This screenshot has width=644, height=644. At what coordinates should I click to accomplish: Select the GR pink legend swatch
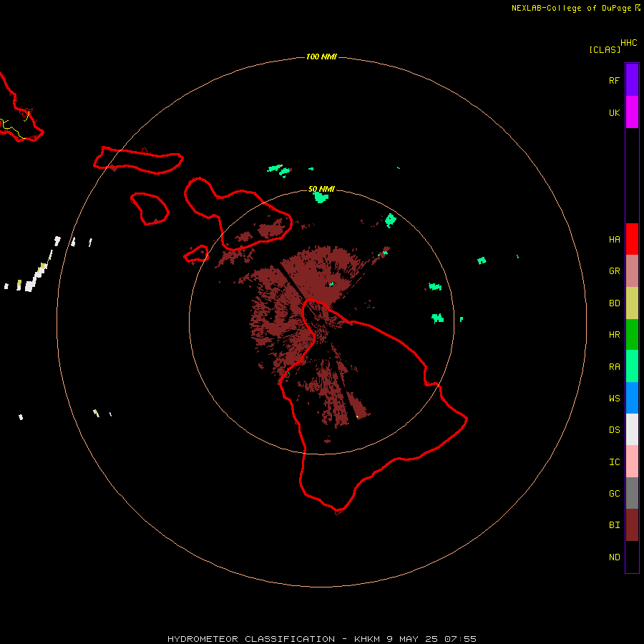[x=632, y=270]
